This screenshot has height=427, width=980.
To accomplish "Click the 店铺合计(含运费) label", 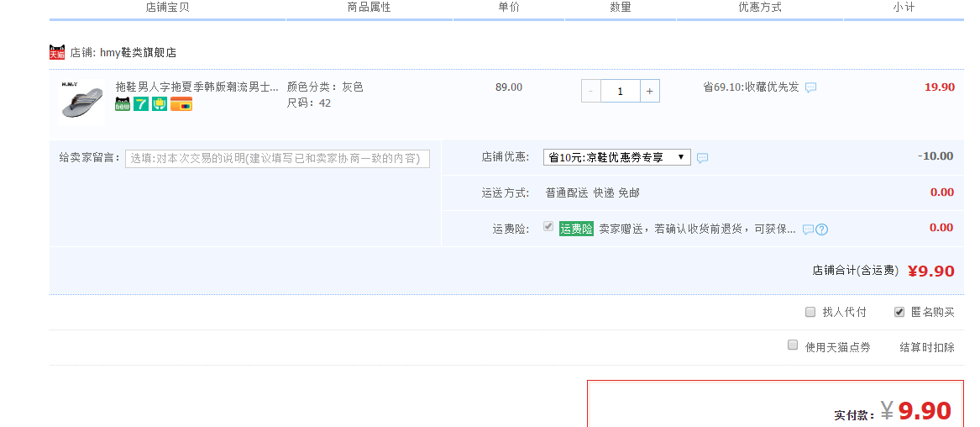I will click(856, 271).
